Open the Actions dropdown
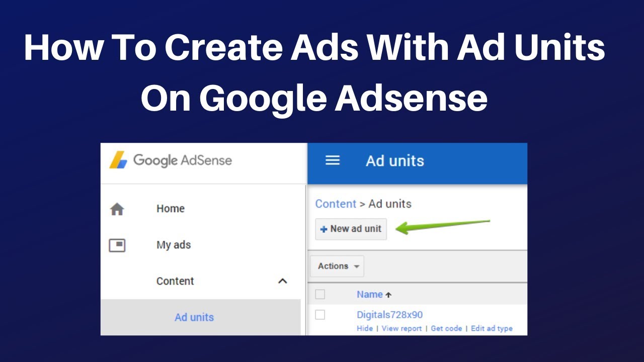 click(x=337, y=266)
